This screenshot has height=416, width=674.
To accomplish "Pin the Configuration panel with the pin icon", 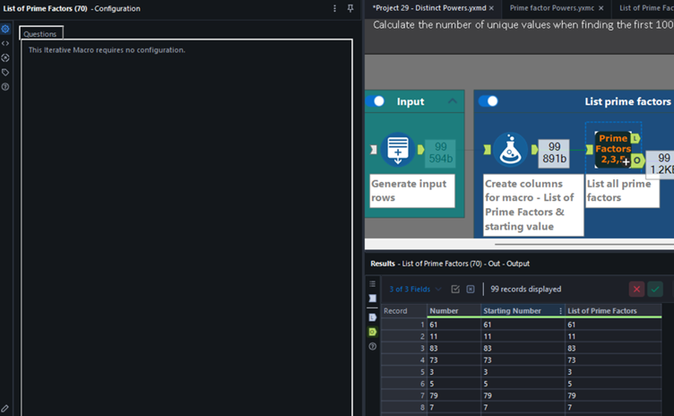I will (x=350, y=8).
